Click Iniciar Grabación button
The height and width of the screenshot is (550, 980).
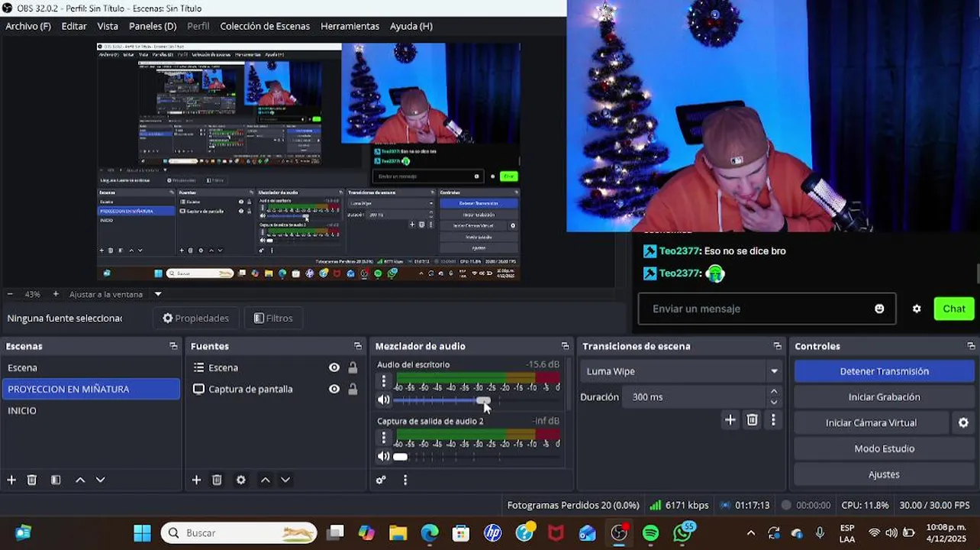(x=884, y=397)
